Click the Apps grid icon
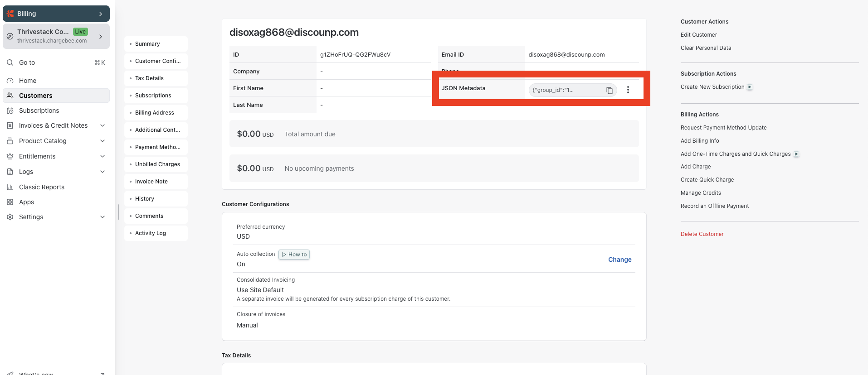The width and height of the screenshot is (868, 375). [10, 202]
